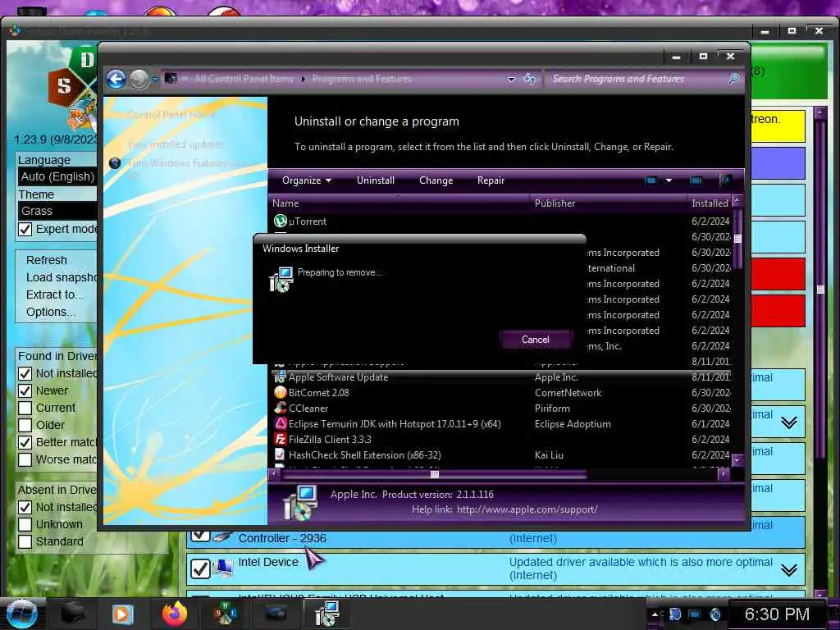Screen dimensions: 840x630
Task: Click the Windows features shield icon
Action: click(x=115, y=163)
